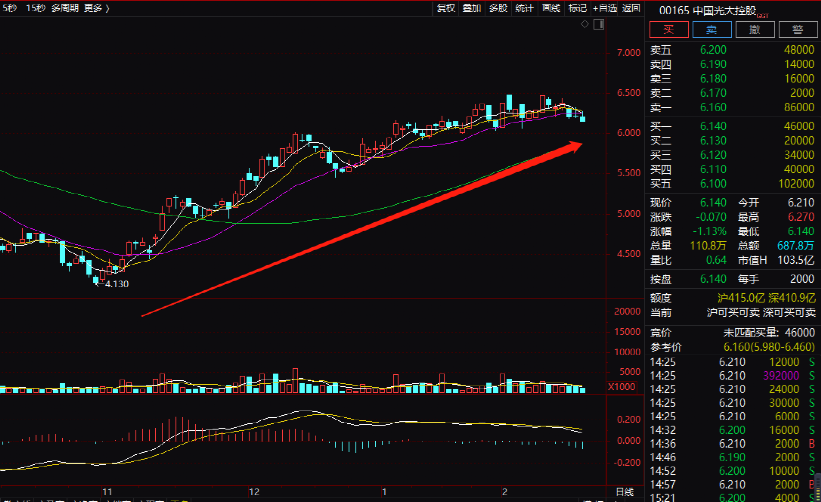Click the 警 alert button
This screenshot has width=821, height=502.
click(797, 30)
